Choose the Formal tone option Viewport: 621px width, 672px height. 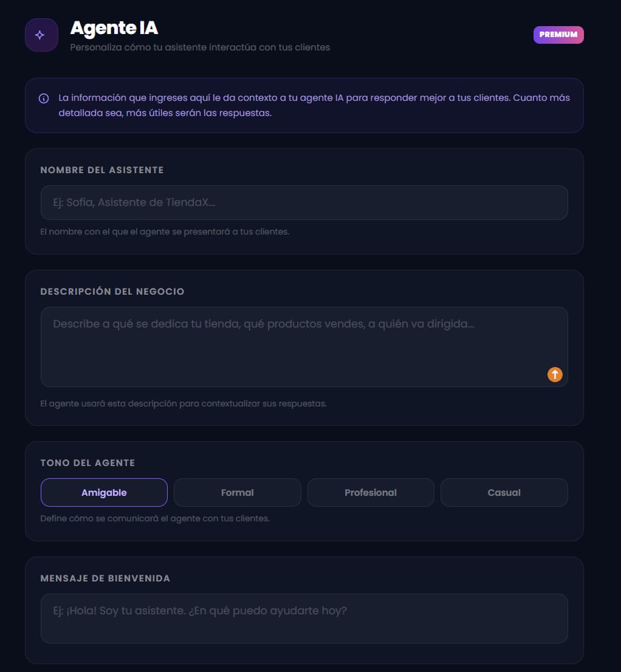coord(237,493)
